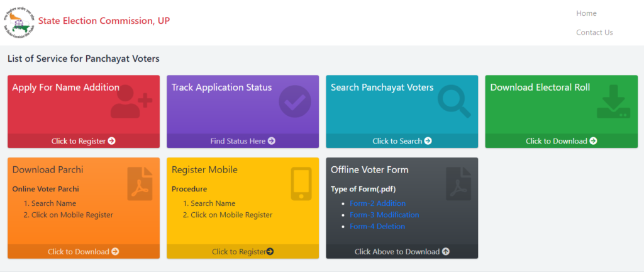Click the PDF icon on Download Parchi card

pyautogui.click(x=140, y=184)
